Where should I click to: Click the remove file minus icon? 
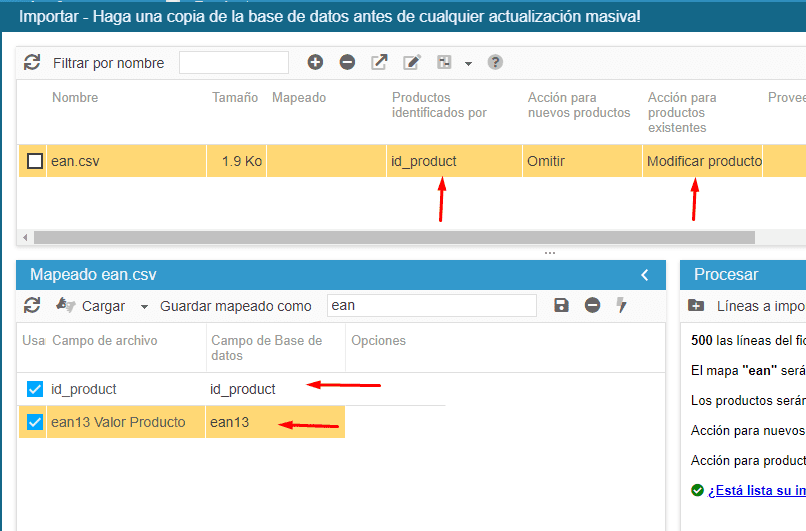[x=347, y=62]
